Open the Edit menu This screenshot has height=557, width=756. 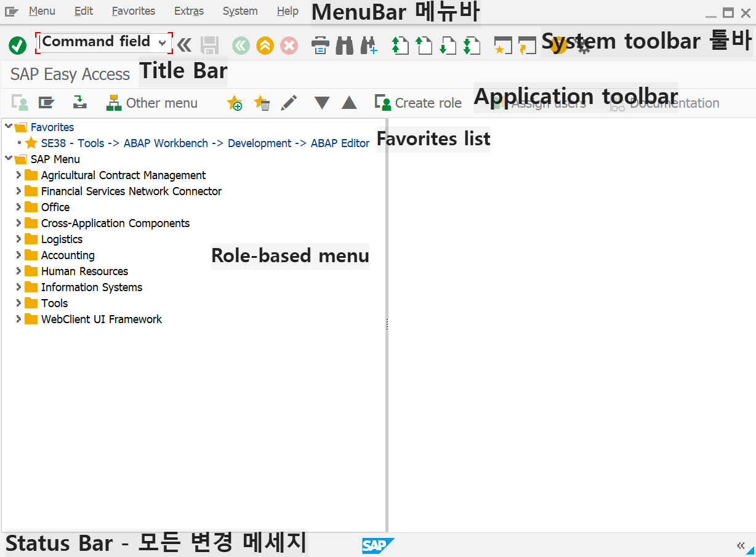pyautogui.click(x=84, y=11)
